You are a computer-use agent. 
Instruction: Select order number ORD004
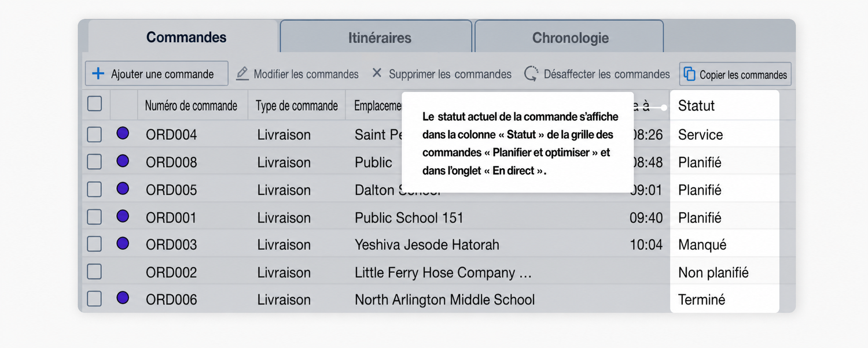tap(171, 135)
